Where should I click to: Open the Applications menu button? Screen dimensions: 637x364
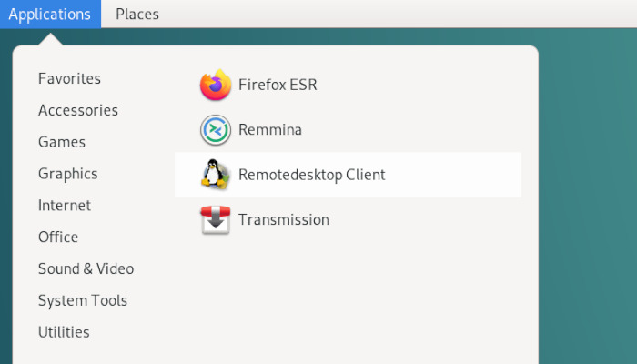tap(50, 15)
